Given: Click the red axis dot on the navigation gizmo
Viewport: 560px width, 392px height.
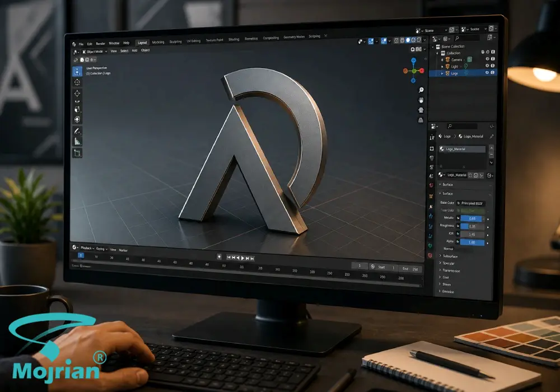Looking at the screenshot, I should 422,71.
